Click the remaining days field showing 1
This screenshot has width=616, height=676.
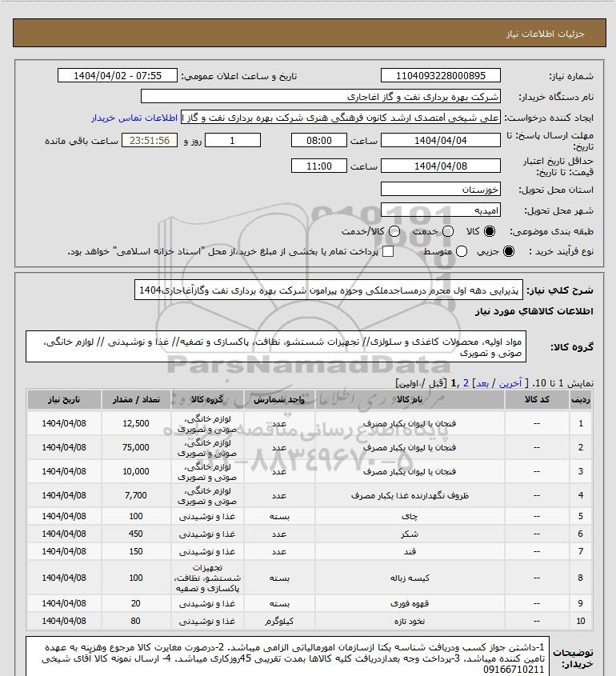(232, 140)
